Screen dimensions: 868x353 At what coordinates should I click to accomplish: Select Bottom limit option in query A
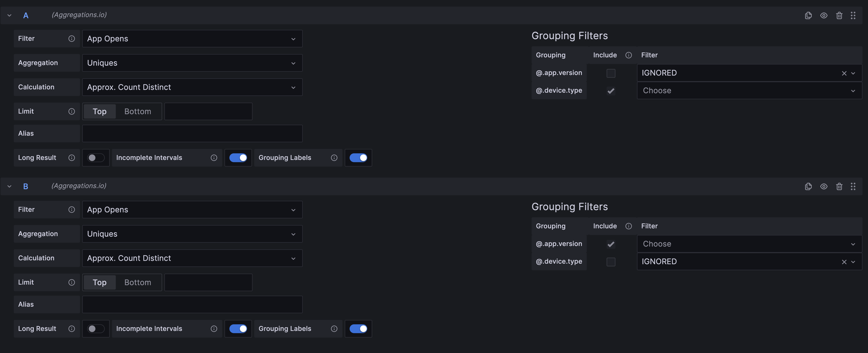(x=137, y=112)
